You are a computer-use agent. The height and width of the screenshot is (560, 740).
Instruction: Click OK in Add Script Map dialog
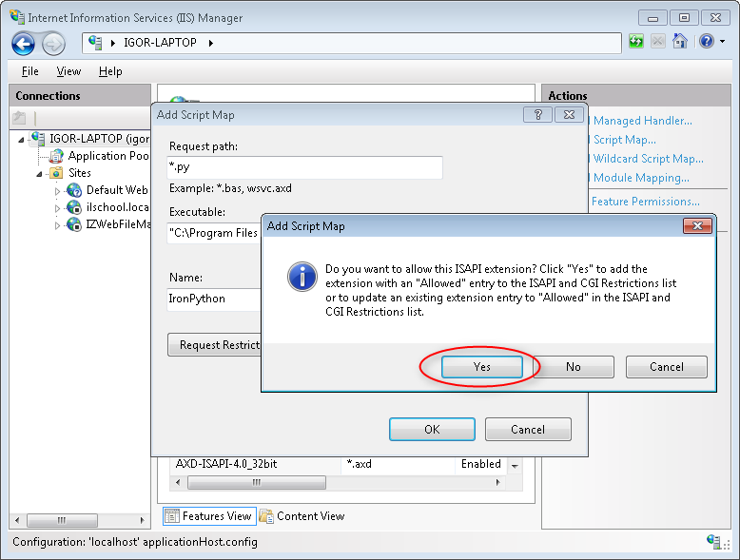click(432, 430)
